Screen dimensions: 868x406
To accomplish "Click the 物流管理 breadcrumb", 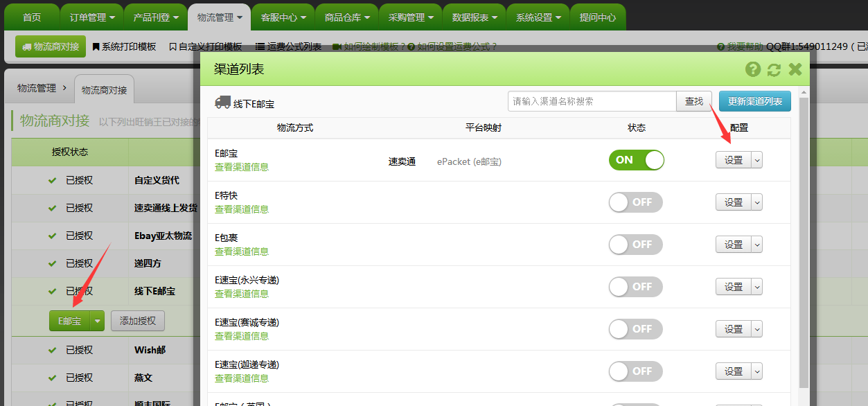I will pos(37,89).
